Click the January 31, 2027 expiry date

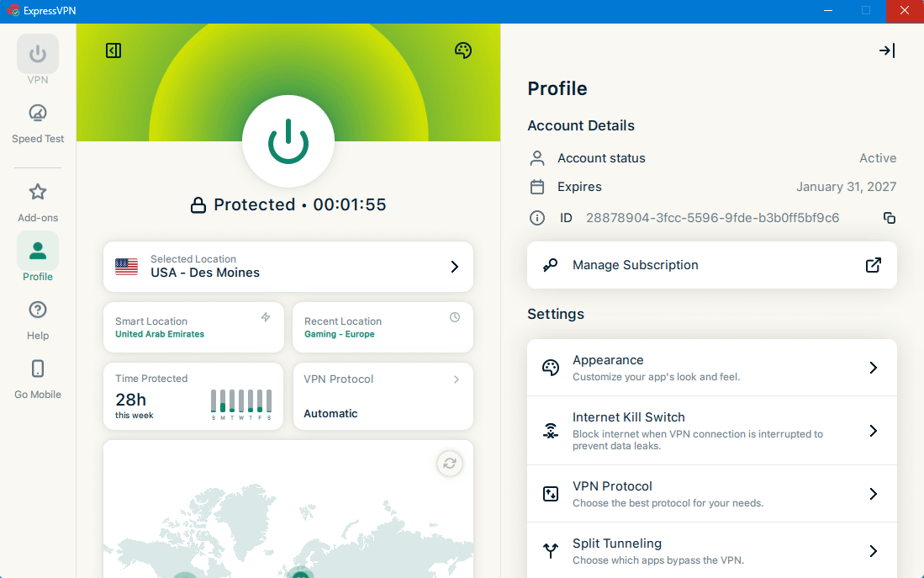click(x=846, y=187)
